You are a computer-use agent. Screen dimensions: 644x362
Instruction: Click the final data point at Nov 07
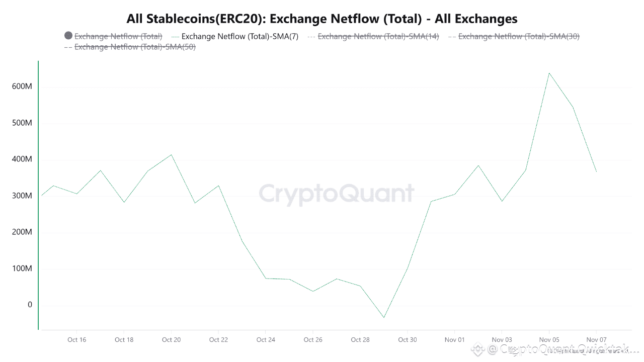(596, 172)
